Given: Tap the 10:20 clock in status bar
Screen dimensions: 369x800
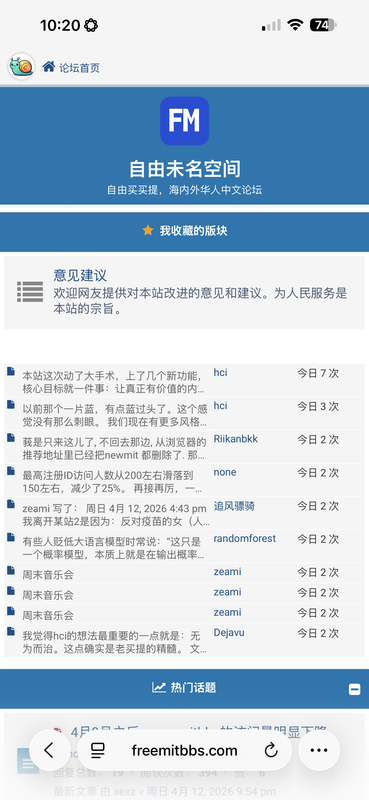Looking at the screenshot, I should tap(60, 25).
